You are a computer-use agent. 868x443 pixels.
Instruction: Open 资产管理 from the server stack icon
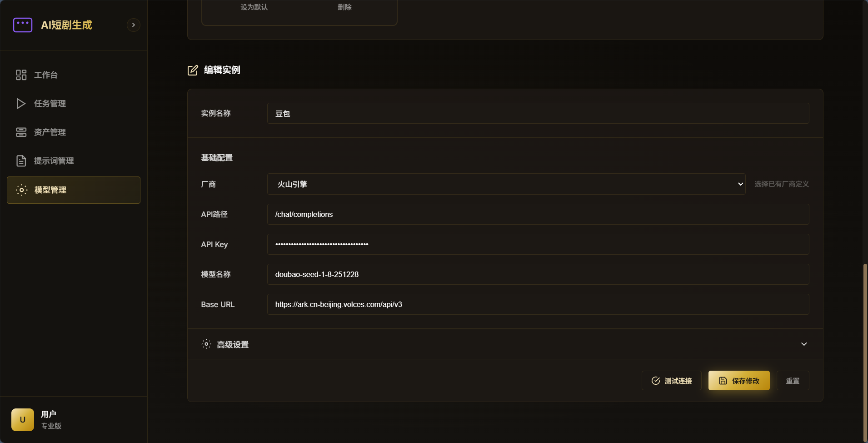(x=21, y=132)
